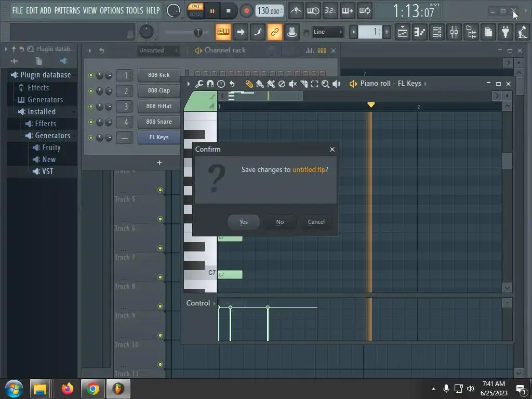532x399 pixels.
Task: Mute the FL Keys channel LED
Action: point(90,138)
